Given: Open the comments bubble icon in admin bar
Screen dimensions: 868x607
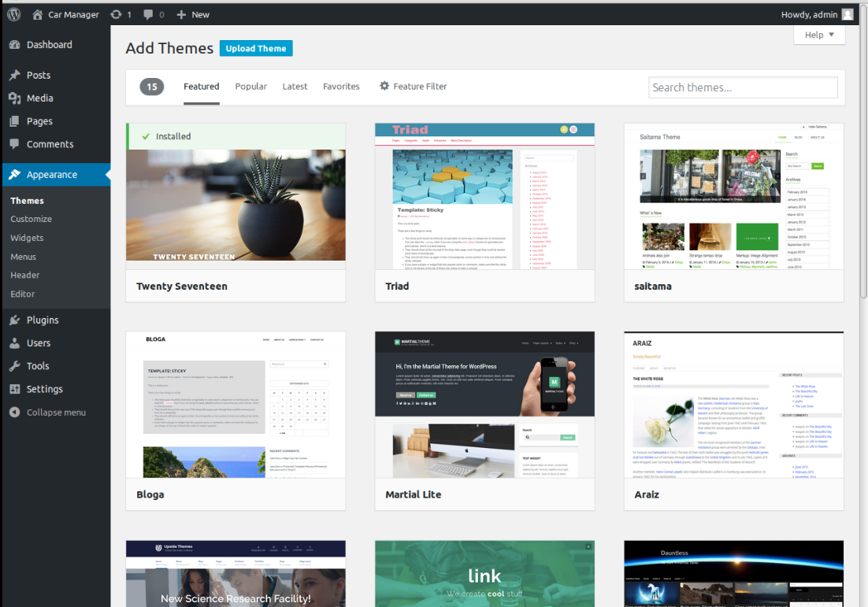Looking at the screenshot, I should click(148, 14).
